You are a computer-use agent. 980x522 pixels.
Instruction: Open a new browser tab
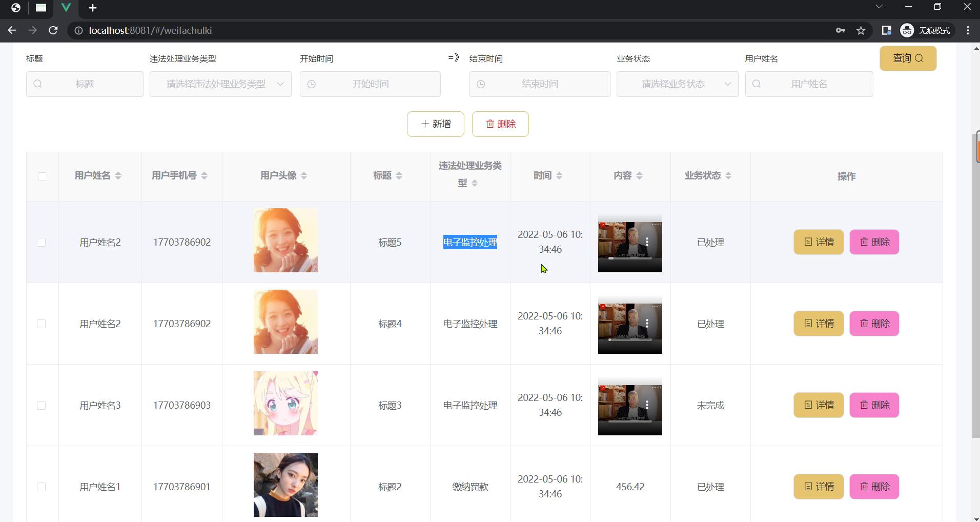click(93, 8)
